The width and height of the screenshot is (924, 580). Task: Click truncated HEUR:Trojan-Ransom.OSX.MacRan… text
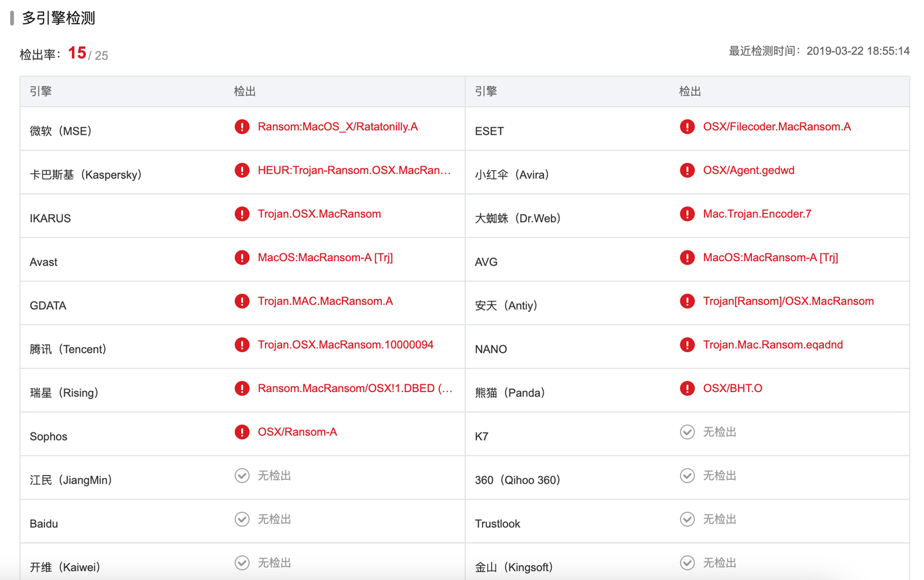point(354,170)
